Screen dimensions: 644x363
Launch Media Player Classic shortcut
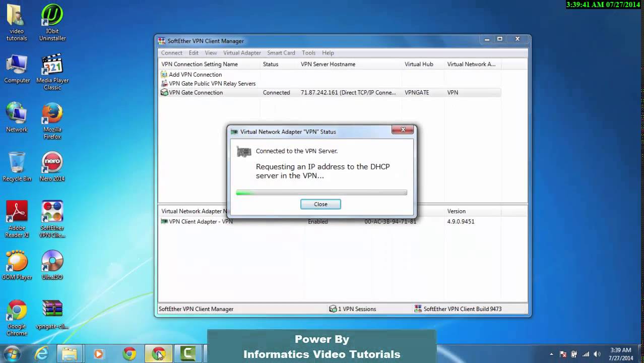(52, 72)
